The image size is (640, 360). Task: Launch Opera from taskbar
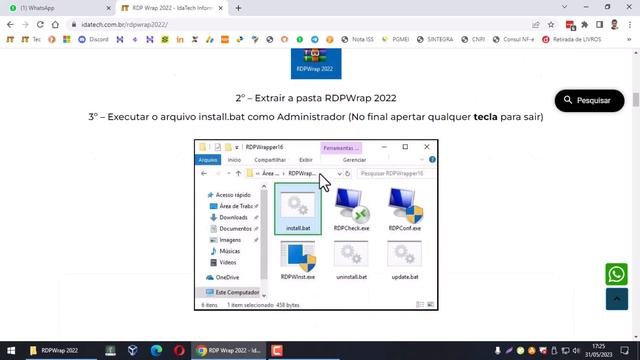tap(180, 351)
